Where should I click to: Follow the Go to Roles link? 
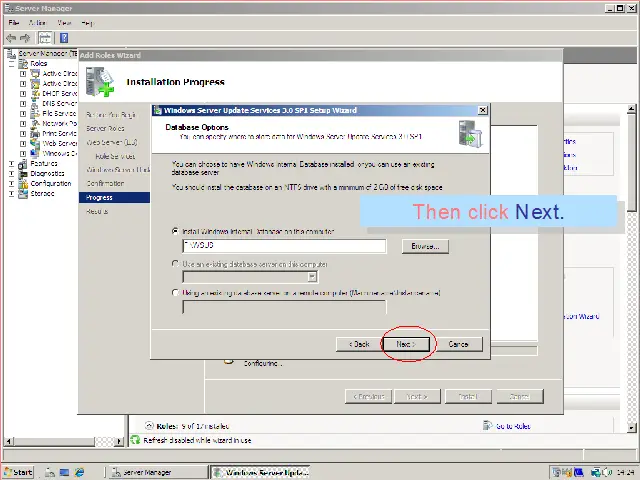click(513, 426)
